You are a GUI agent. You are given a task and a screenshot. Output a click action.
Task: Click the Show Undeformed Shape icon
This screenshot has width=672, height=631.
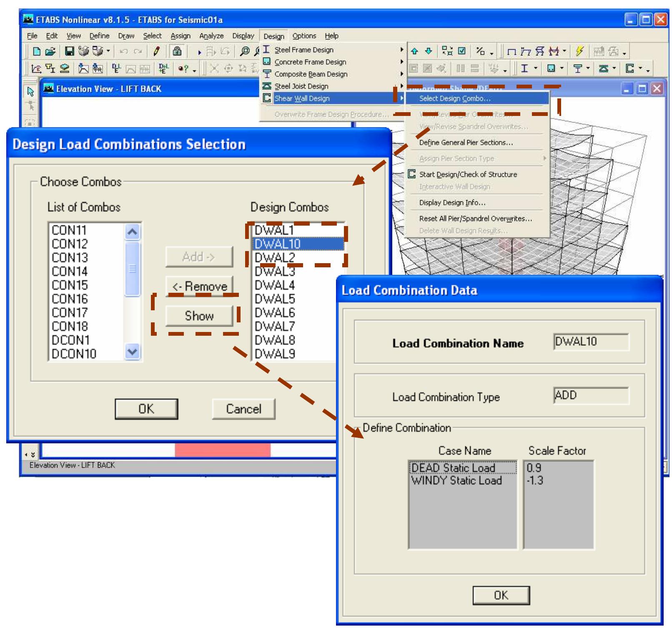(512, 51)
